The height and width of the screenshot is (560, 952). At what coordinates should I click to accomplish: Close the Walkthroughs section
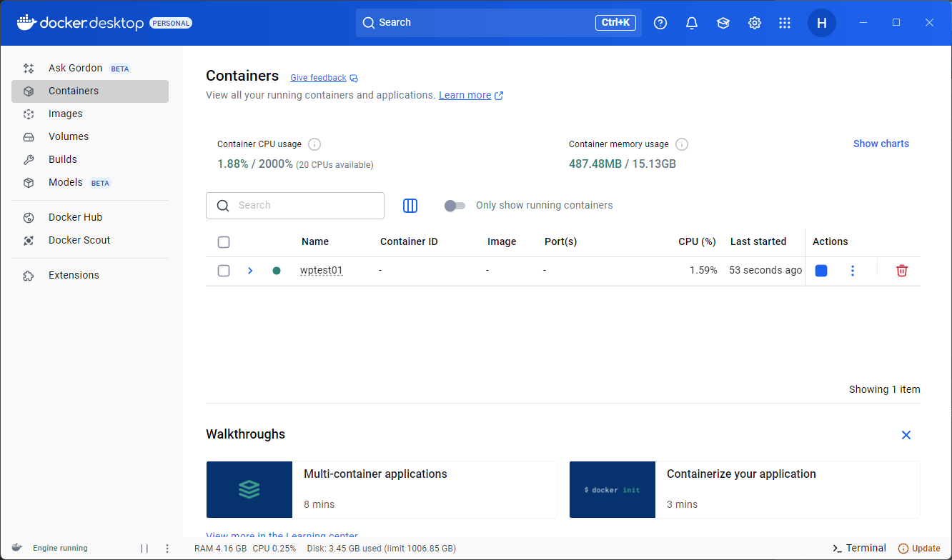pos(906,435)
